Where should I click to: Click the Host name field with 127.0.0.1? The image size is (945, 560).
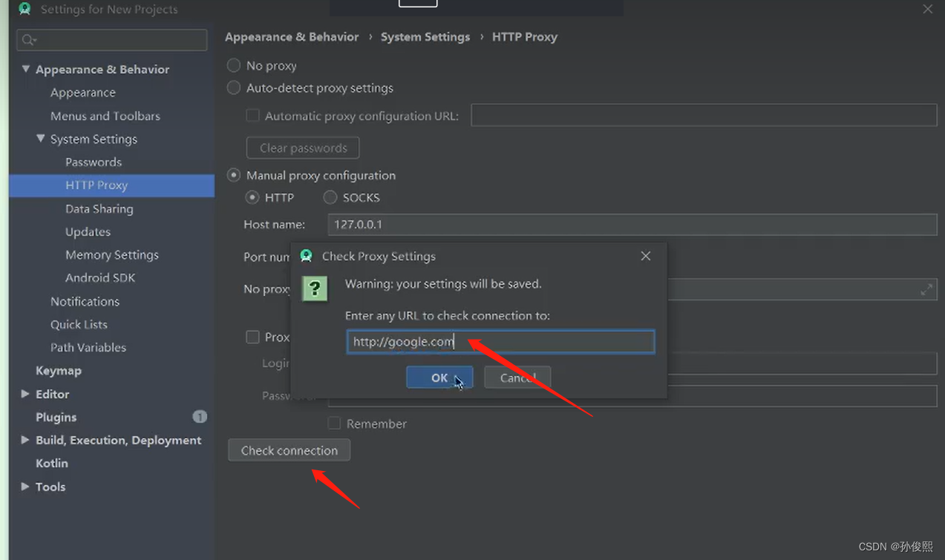click(632, 224)
